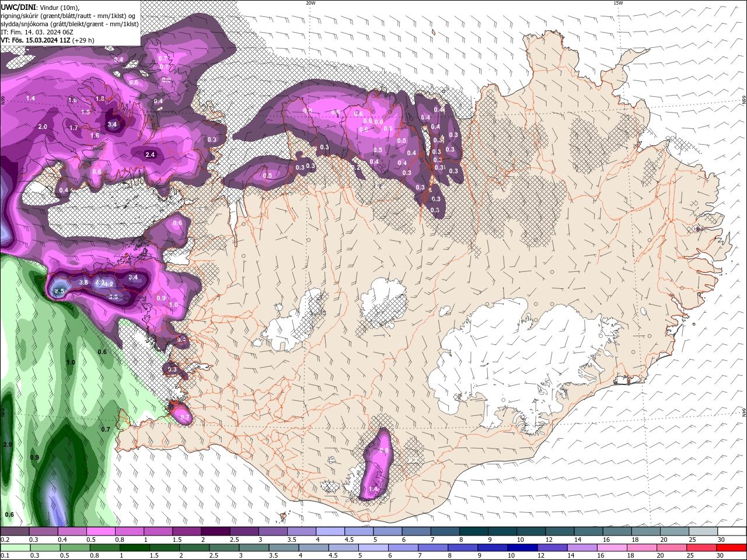Click the 1.8 snowfall value on the map
The height and width of the screenshot is (560, 747).
pos(100,99)
